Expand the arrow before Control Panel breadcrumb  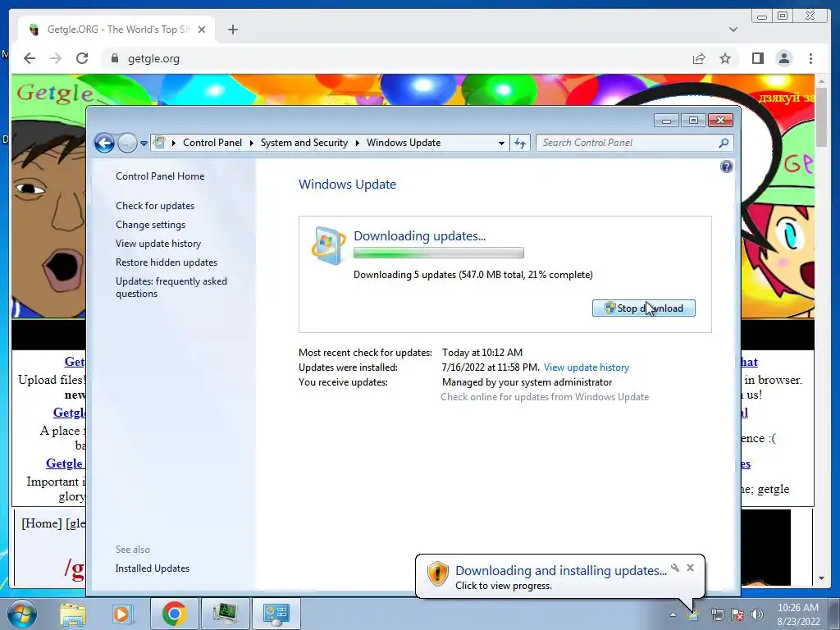tap(174, 143)
